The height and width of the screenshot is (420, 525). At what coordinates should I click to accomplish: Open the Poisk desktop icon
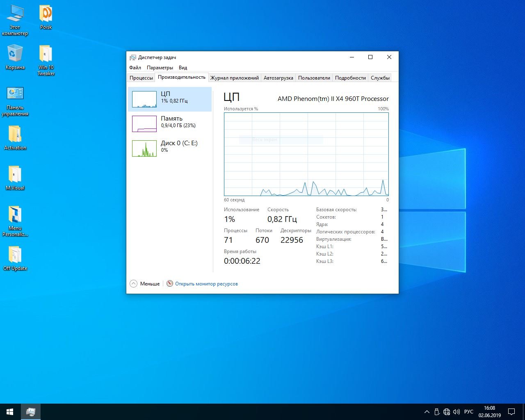[46, 18]
